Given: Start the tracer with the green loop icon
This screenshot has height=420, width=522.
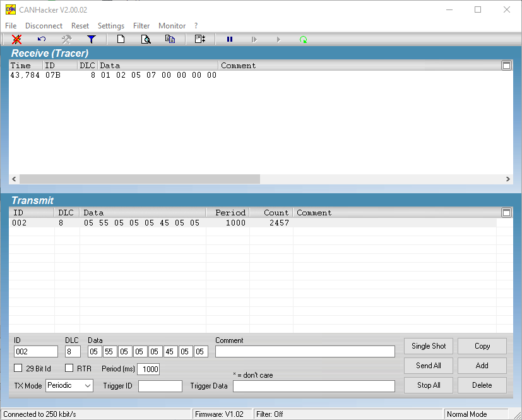Looking at the screenshot, I should click(x=303, y=39).
